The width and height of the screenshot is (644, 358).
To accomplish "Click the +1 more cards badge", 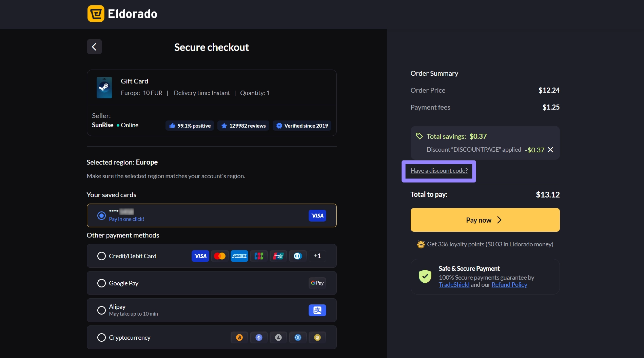I will [317, 256].
